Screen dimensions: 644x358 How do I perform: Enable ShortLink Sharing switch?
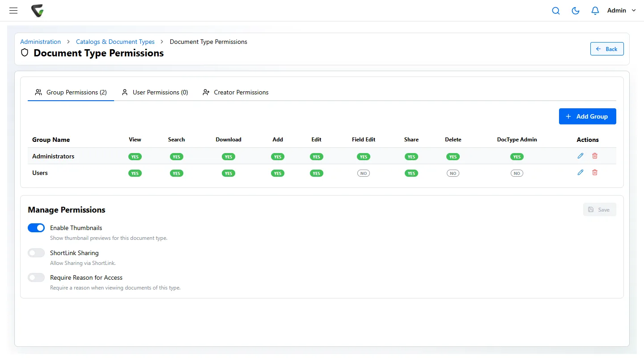click(36, 253)
